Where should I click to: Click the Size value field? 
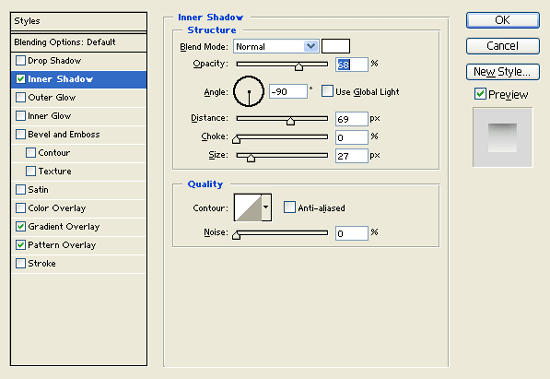tap(351, 156)
